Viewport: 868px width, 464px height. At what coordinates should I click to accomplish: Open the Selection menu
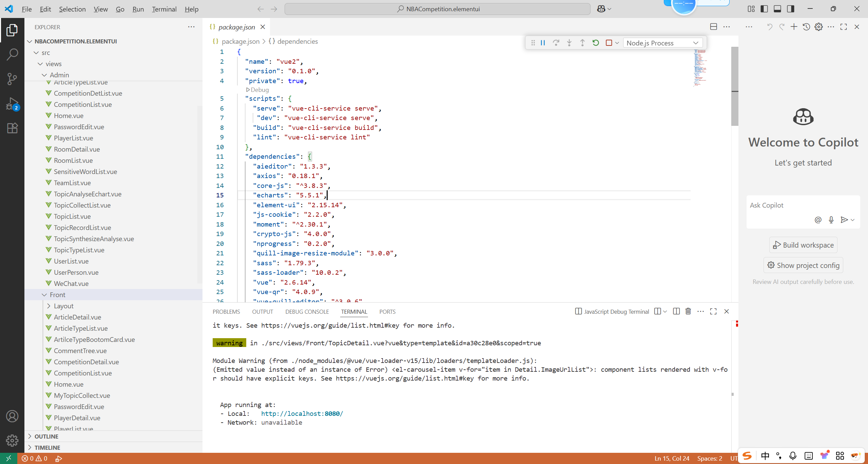click(x=72, y=9)
